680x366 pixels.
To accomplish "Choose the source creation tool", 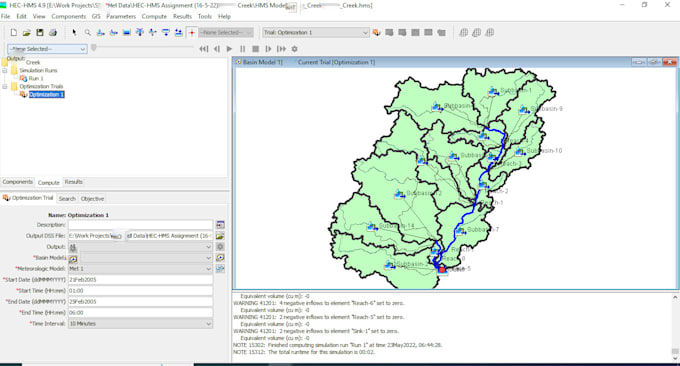I will coord(166,33).
